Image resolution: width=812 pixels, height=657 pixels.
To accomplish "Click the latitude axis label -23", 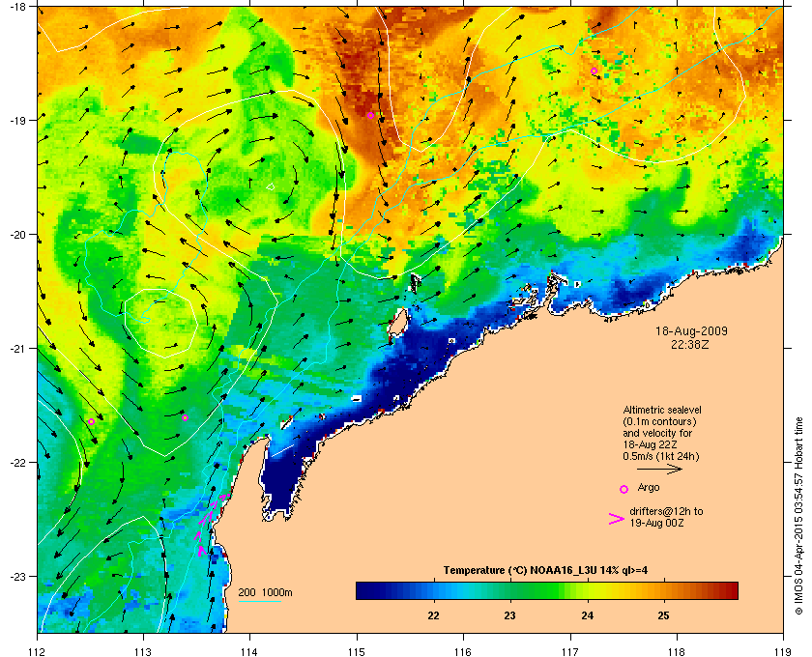I will click(17, 576).
